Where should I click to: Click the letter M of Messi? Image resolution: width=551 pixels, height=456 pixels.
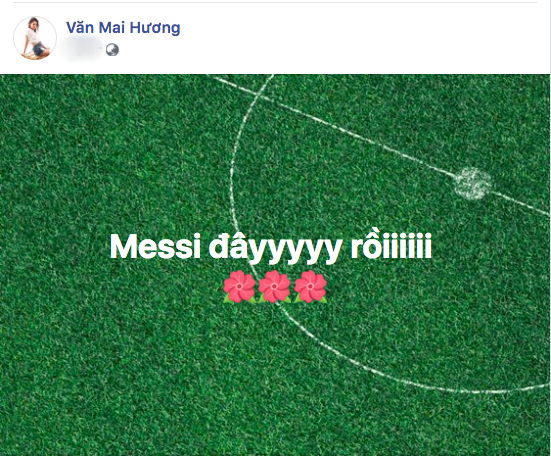pyautogui.click(x=123, y=247)
